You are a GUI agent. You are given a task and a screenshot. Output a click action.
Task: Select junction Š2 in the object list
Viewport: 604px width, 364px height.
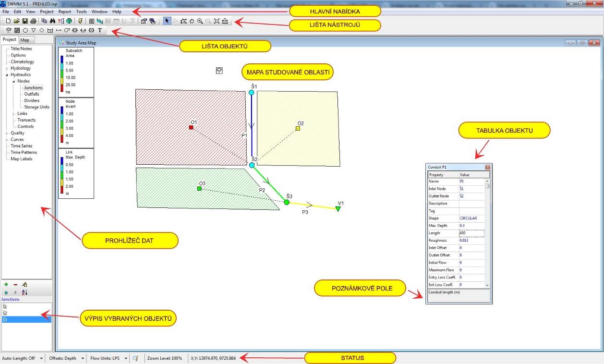coord(26,313)
